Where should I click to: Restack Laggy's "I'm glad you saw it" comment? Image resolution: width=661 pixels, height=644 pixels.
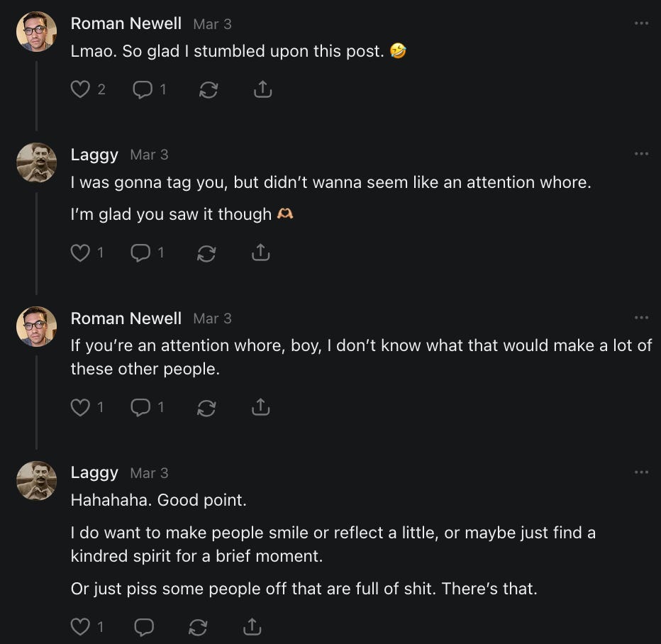(206, 253)
